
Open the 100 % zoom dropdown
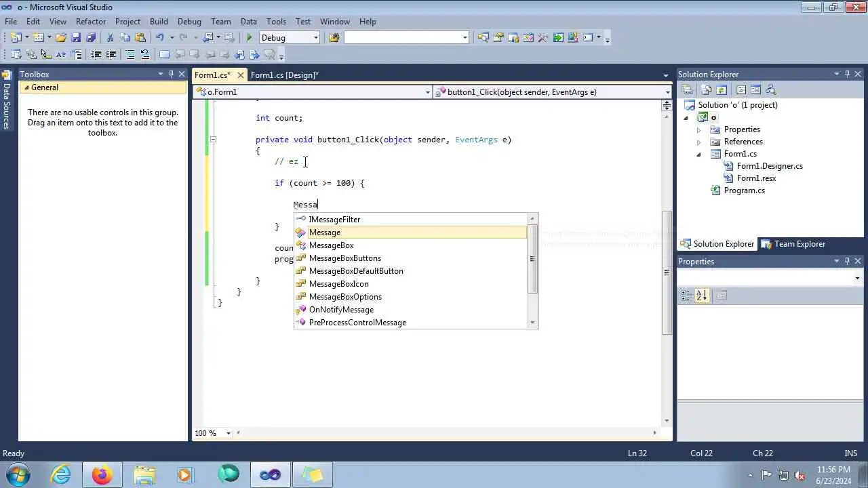pyautogui.click(x=228, y=433)
